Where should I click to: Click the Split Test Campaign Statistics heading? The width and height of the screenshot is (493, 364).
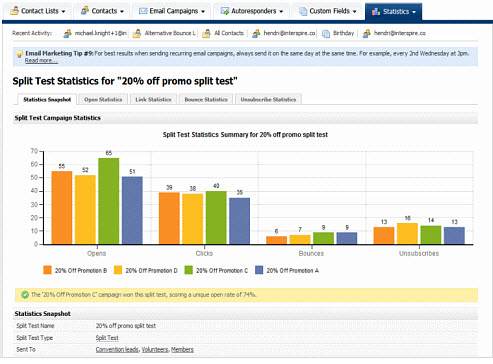coord(57,118)
